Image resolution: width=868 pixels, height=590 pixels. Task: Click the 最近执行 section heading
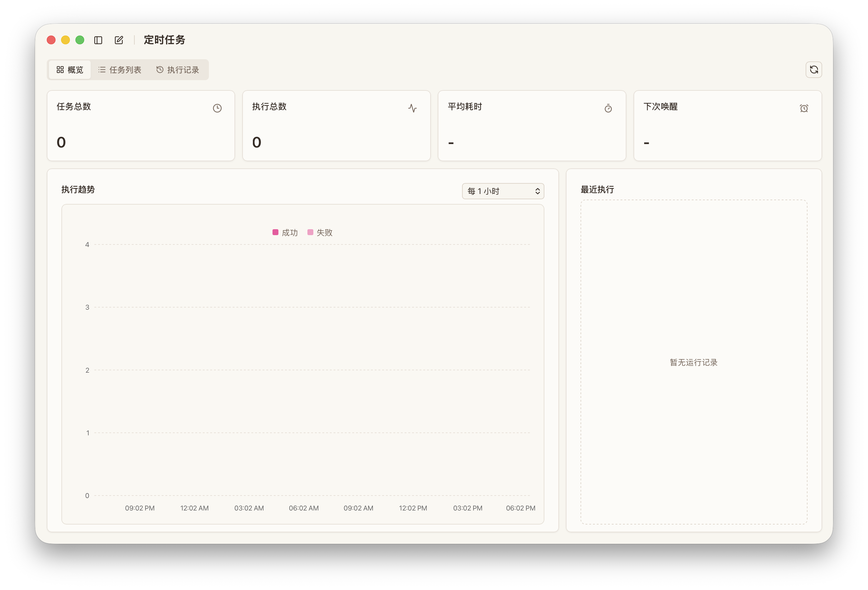[x=597, y=190]
